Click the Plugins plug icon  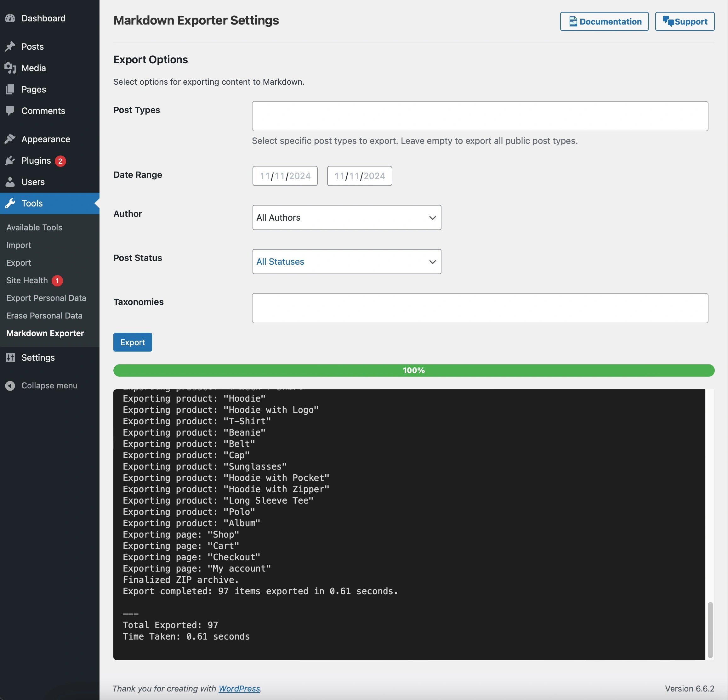[x=10, y=161]
